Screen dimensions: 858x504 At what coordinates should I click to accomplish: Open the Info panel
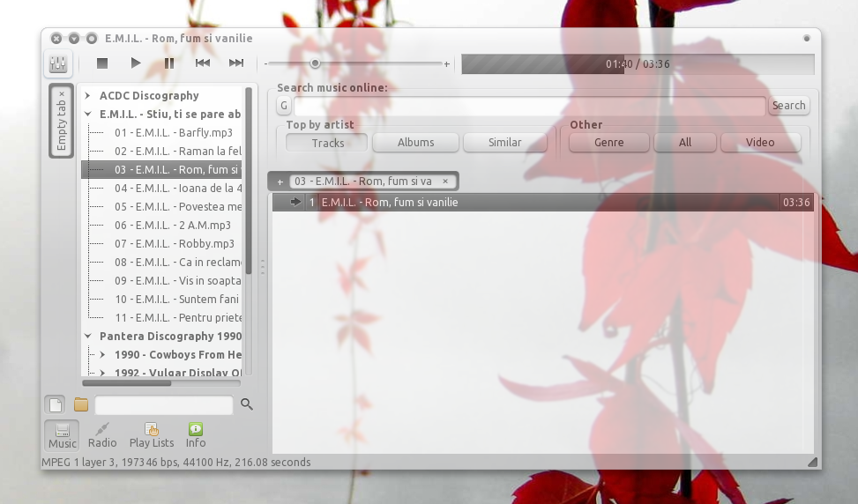click(x=196, y=435)
